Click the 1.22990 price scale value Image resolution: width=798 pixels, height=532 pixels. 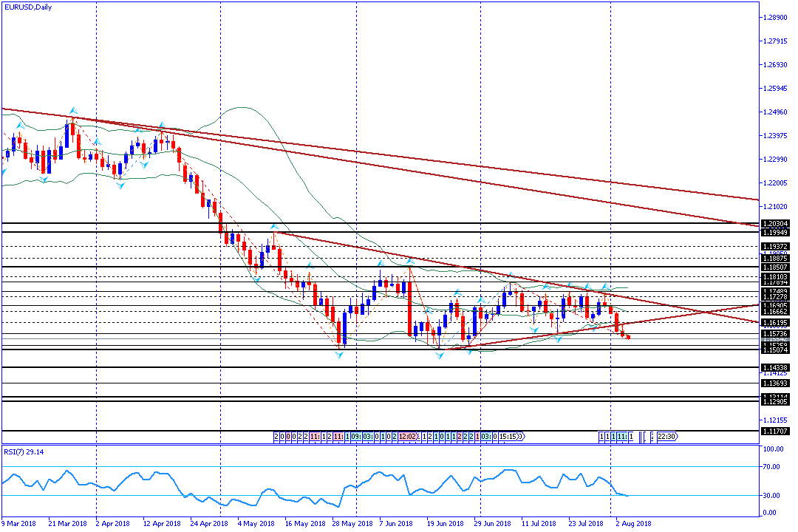coord(775,160)
